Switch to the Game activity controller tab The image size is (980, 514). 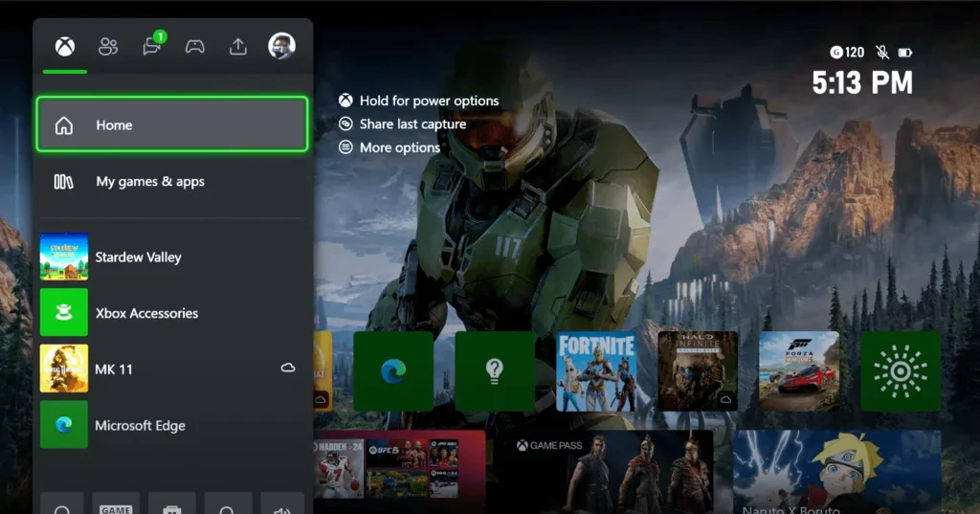coord(195,46)
